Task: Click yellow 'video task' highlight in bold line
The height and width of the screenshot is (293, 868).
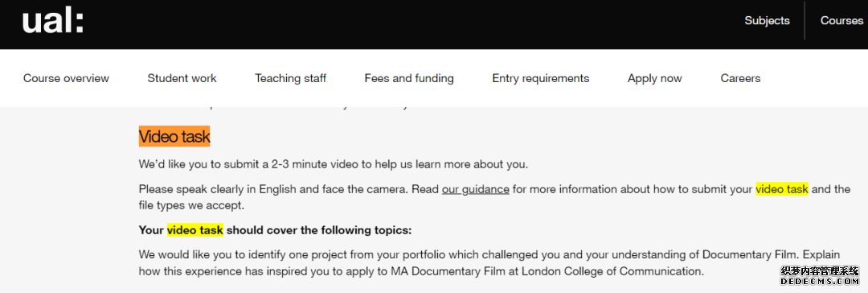Action: (194, 229)
